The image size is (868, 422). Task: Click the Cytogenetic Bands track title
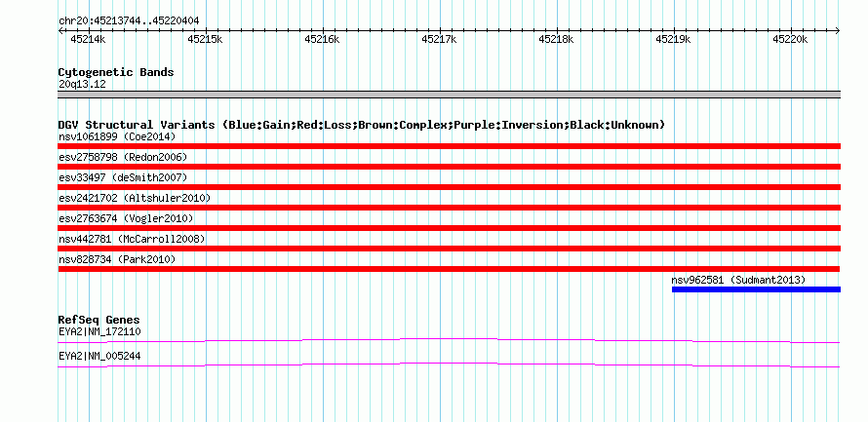point(116,72)
